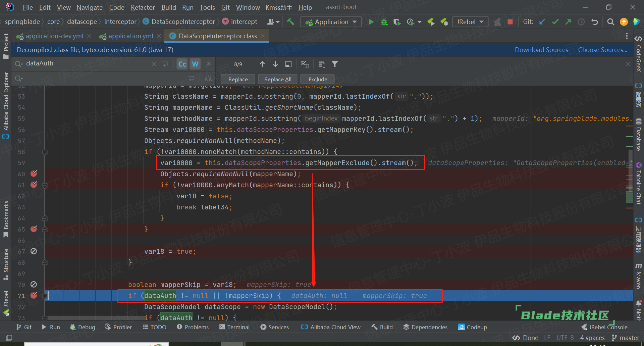This screenshot has height=346, width=644.
Task: Toggle breakpoint on line 71
Action: [x=34, y=295]
